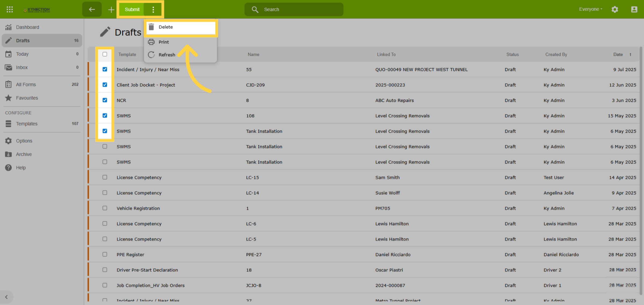Click the Dashboard chart icon
The image size is (644, 305).
(x=9, y=27)
